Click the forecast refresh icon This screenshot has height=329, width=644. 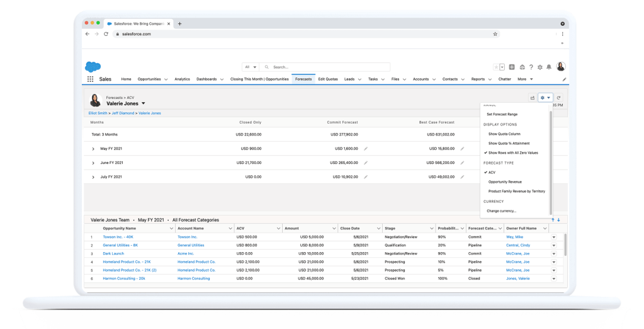coord(558,98)
